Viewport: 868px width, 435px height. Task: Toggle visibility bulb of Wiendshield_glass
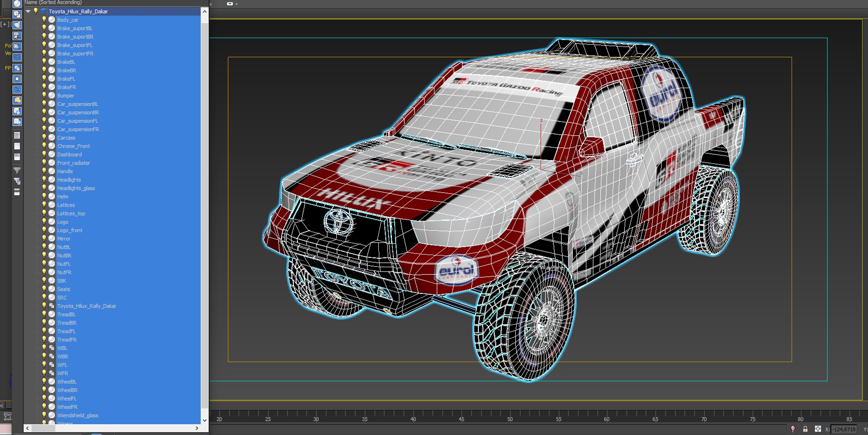point(44,415)
